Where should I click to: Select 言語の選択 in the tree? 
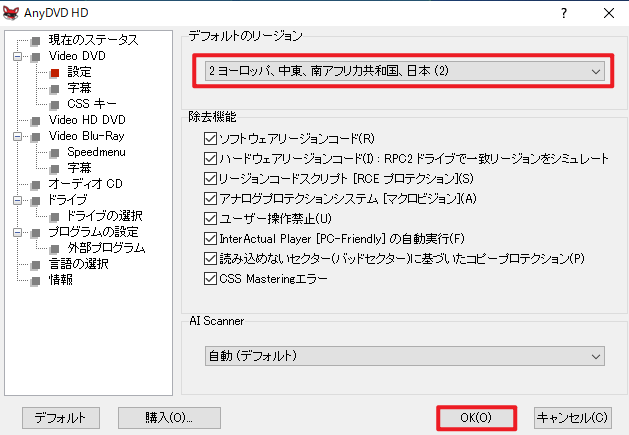pyautogui.click(x=79, y=264)
